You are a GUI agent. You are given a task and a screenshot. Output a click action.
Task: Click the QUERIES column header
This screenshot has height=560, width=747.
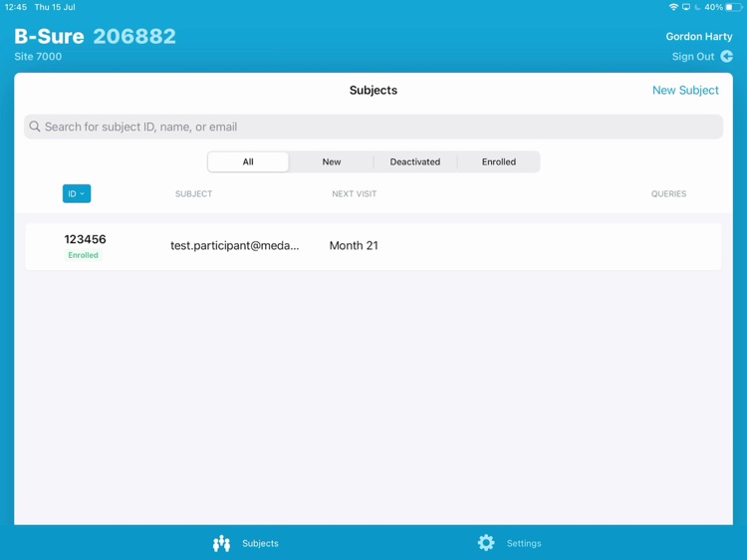click(x=669, y=194)
